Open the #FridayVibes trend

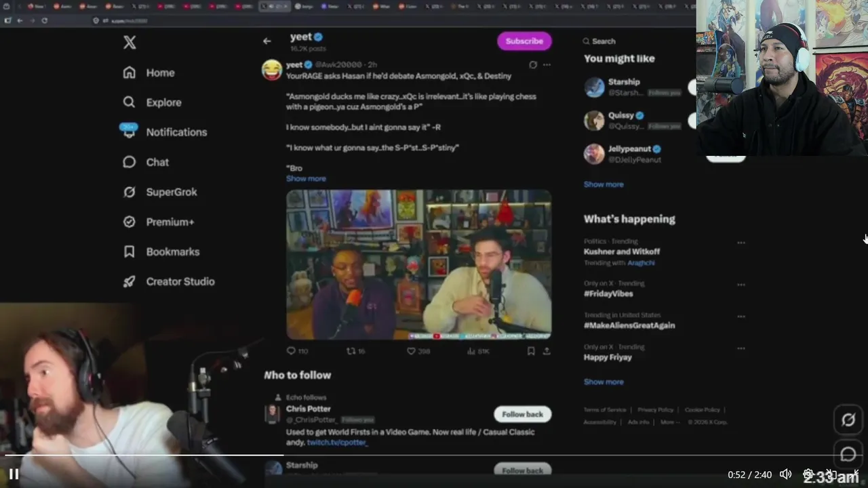pyautogui.click(x=608, y=293)
